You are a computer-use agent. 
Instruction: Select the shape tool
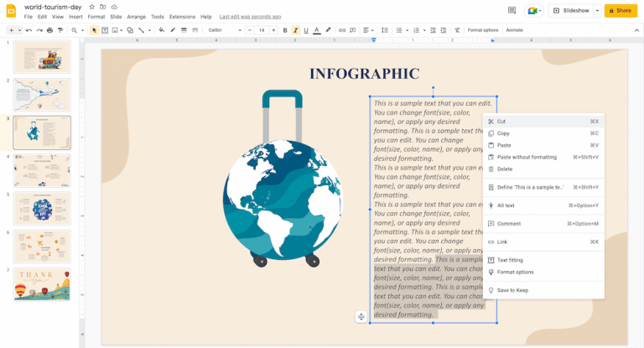130,30
